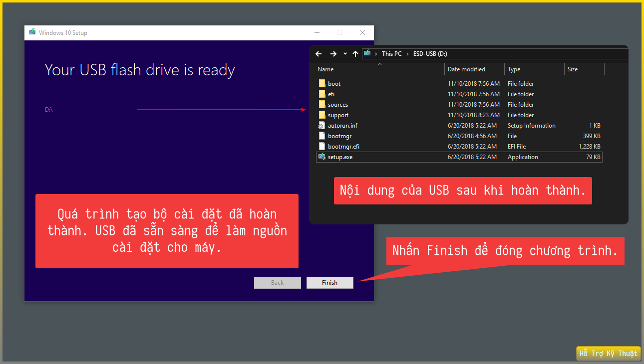Image resolution: width=644 pixels, height=364 pixels.
Task: Select the sources folder icon
Action: coord(322,105)
